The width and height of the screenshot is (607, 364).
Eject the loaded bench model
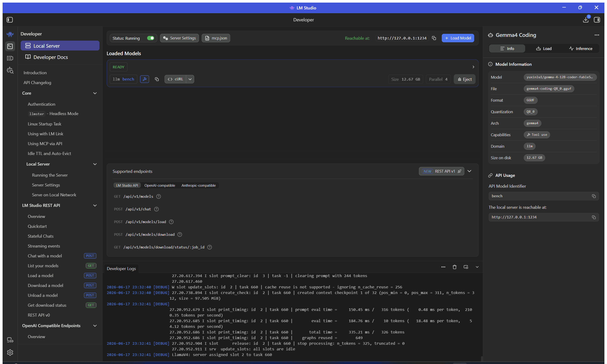[465, 79]
